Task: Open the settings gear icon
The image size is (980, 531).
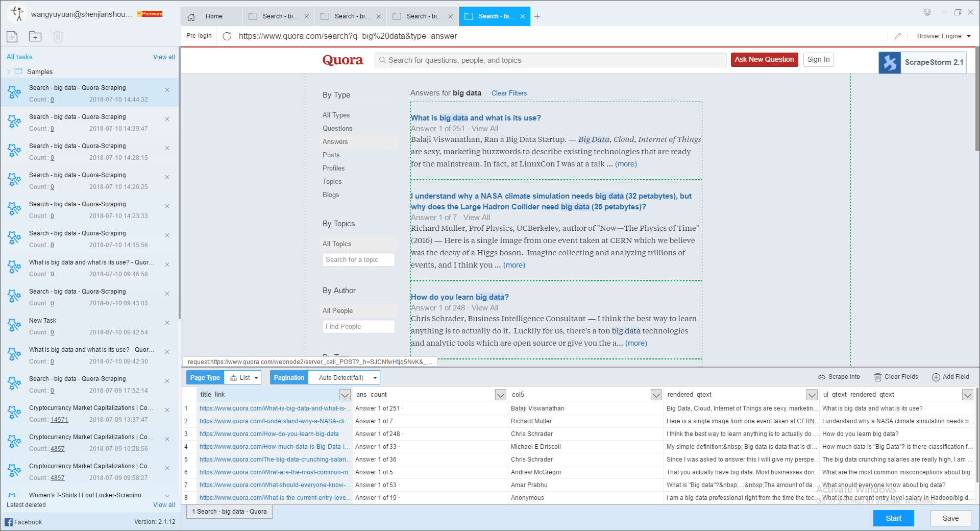Action: click(927, 12)
